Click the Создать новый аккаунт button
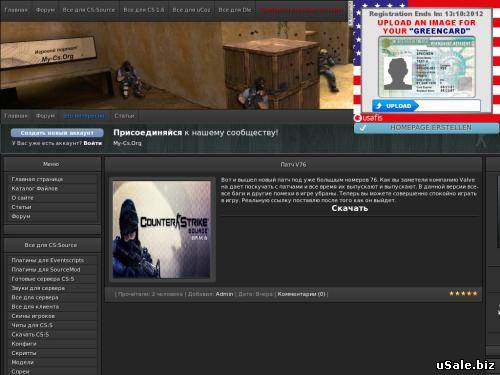This screenshot has width=500, height=375. 57,133
